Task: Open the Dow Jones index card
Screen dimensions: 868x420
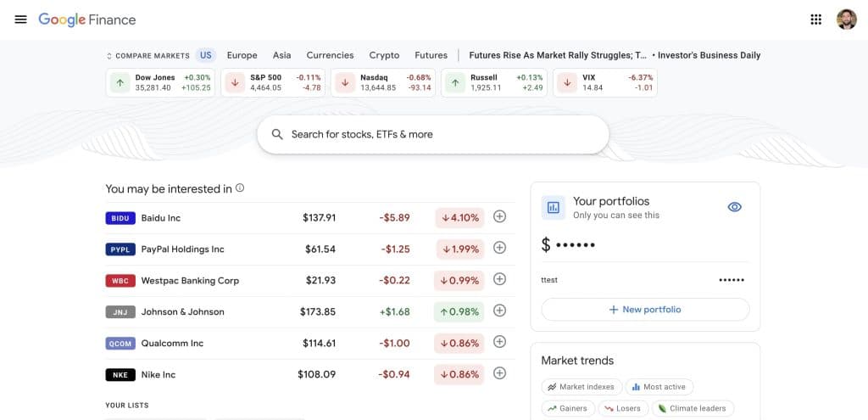Action: (x=160, y=82)
